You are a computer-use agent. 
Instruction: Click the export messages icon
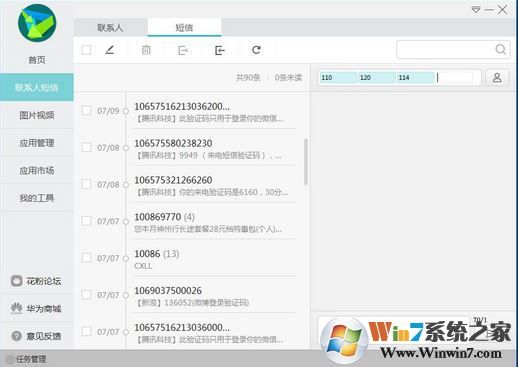(183, 50)
